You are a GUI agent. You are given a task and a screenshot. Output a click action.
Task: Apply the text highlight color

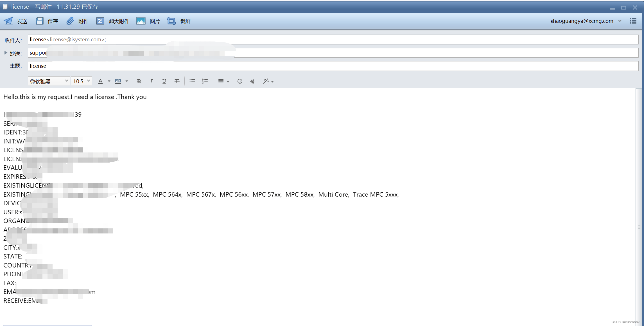[118, 81]
